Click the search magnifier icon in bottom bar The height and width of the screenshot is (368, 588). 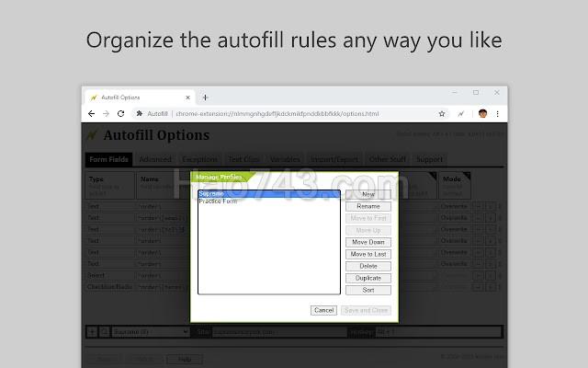coord(105,332)
